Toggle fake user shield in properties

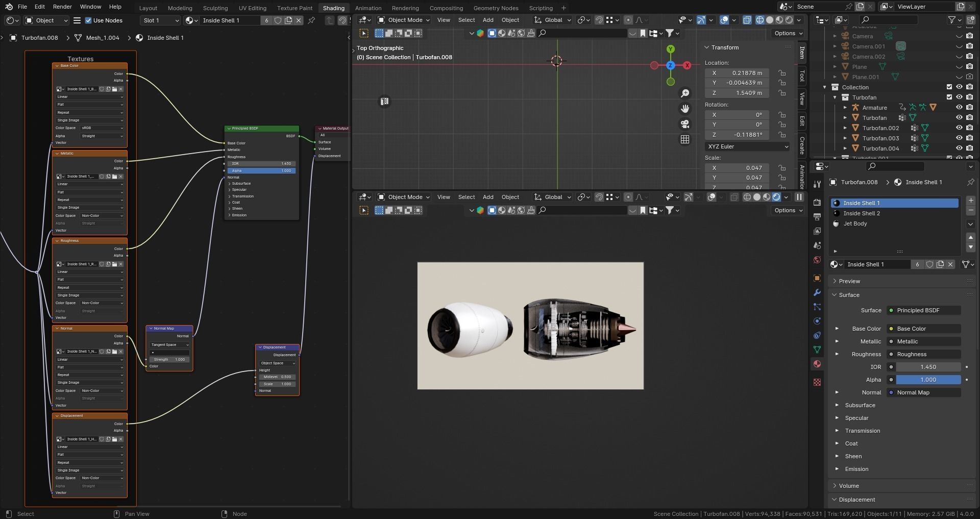click(x=930, y=264)
